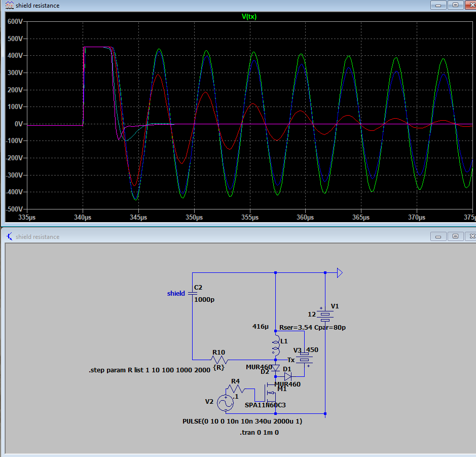Select the C2 capacitor symbol
Screen dimensions: 476x457
pos(193,293)
